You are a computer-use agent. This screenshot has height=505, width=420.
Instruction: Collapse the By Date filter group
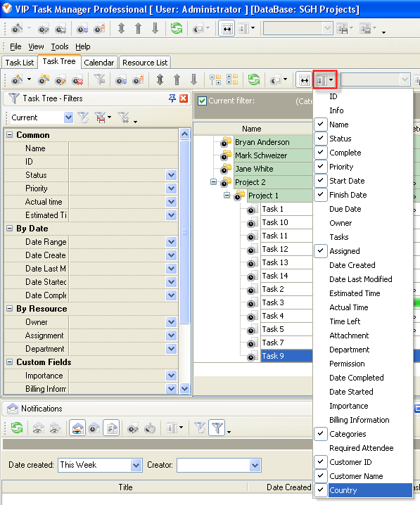click(10, 229)
